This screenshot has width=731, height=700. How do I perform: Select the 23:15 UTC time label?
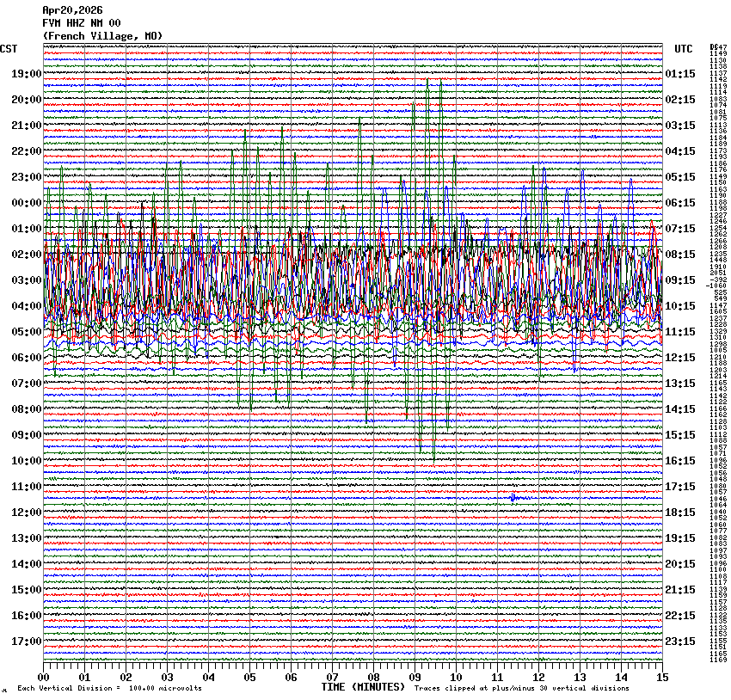680,642
